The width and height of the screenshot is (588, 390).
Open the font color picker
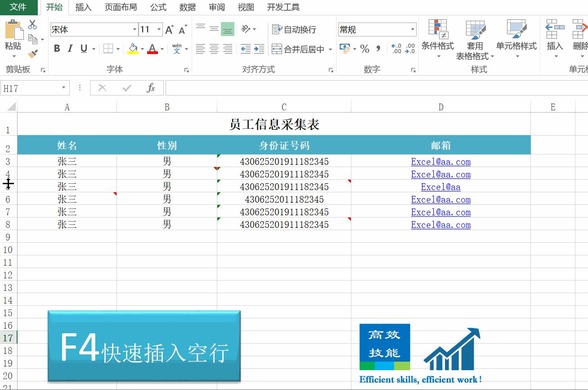(153, 48)
